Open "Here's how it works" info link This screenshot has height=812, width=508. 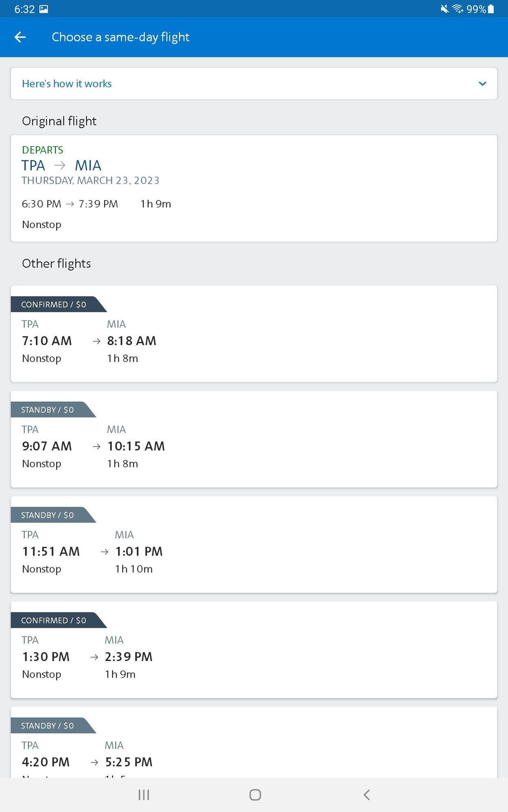(x=67, y=84)
